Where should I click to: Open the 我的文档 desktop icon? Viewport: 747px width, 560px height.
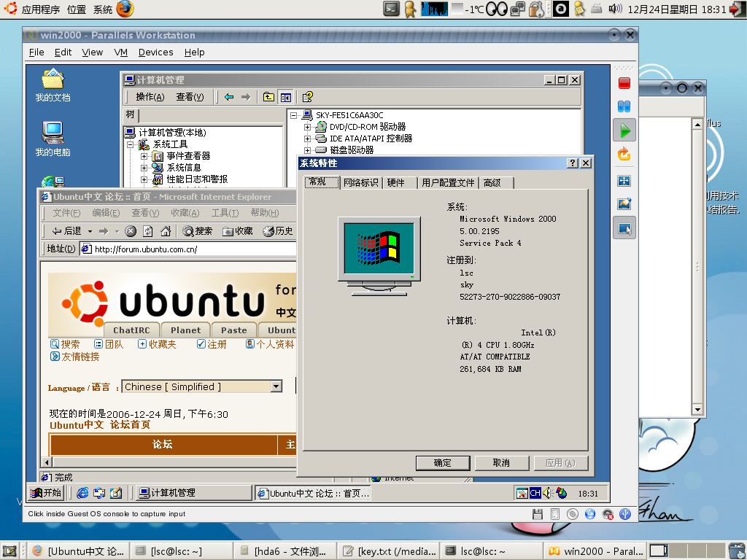pos(53,86)
